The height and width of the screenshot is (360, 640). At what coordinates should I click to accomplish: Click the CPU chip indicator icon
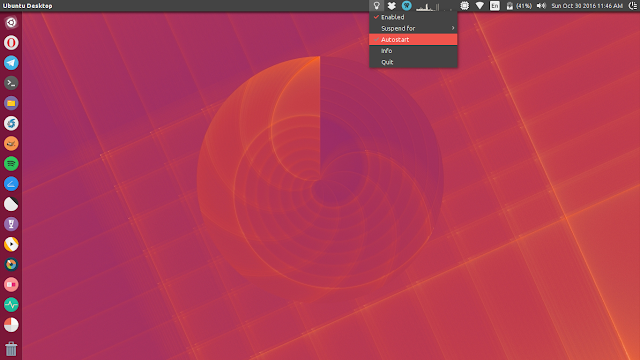pyautogui.click(x=464, y=6)
